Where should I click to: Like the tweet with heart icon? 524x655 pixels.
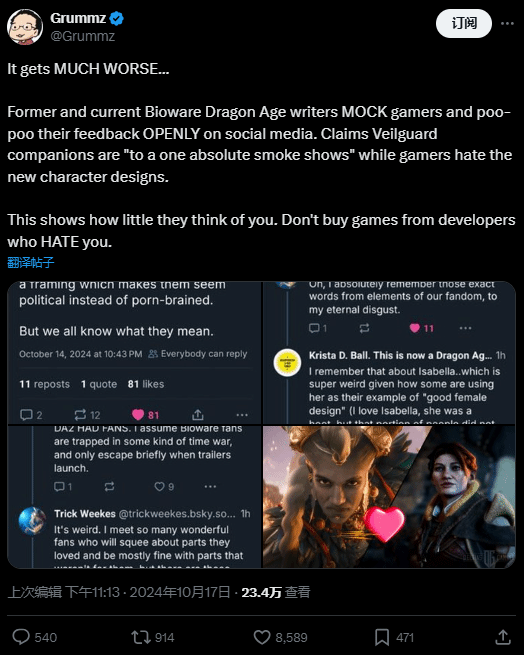click(262, 637)
